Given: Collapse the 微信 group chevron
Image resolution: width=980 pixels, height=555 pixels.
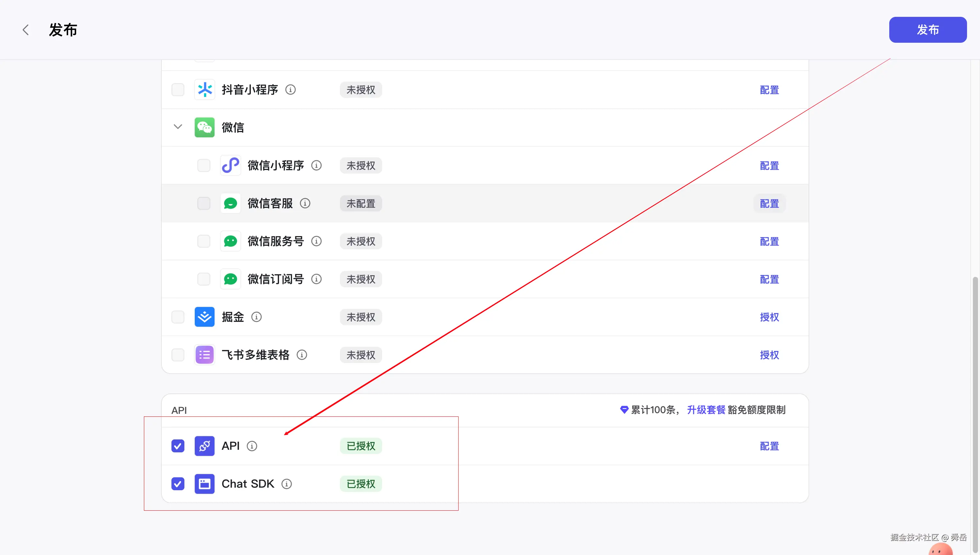Looking at the screenshot, I should tap(178, 127).
